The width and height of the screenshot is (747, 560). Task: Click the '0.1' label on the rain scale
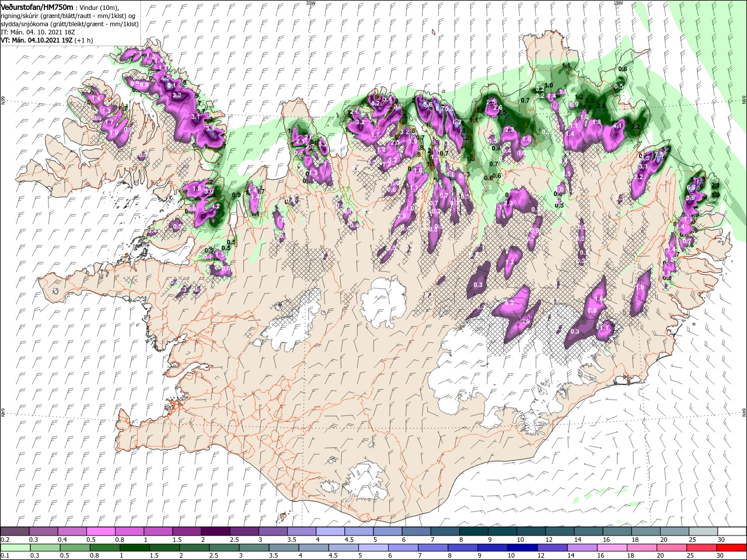[x=5, y=556]
